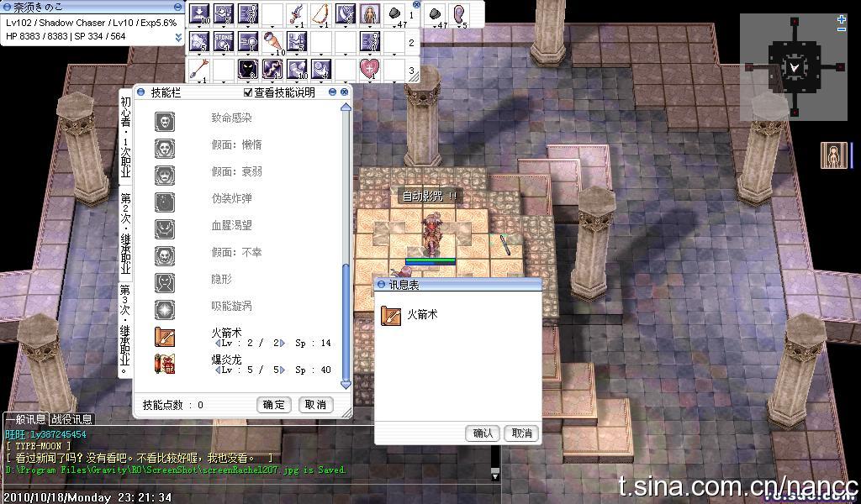This screenshot has width=861, height=504.
Task: Select the 伪装炸弹 skill icon
Action: (x=165, y=202)
